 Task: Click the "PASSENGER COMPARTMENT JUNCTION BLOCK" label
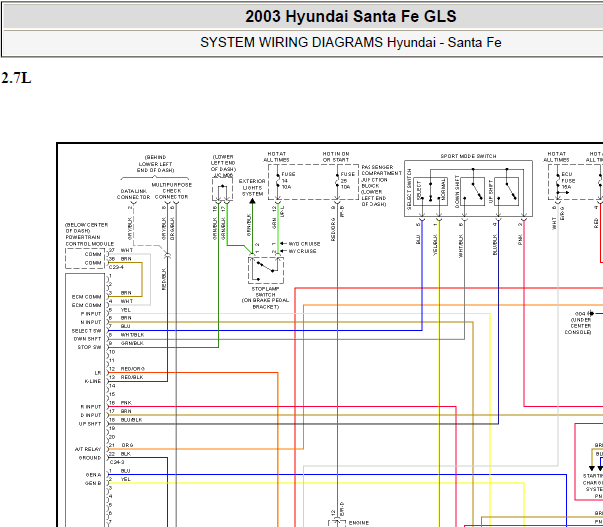pos(381,179)
